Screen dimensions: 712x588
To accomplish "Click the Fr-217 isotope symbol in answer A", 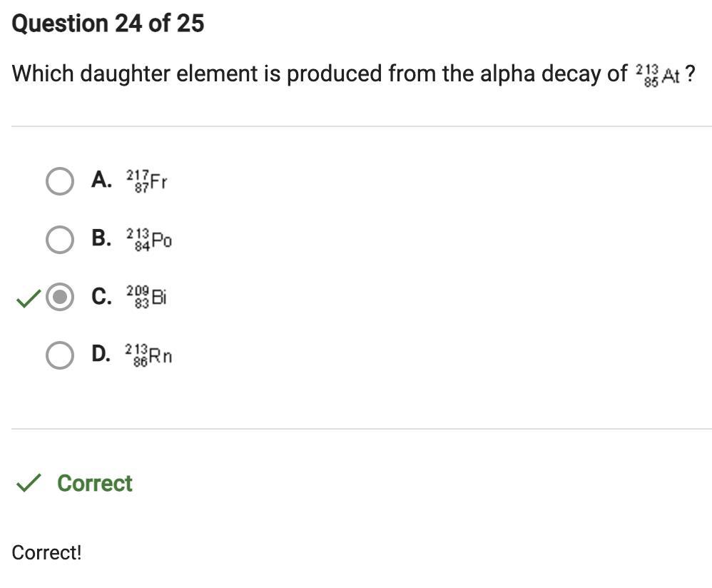I will tap(147, 181).
